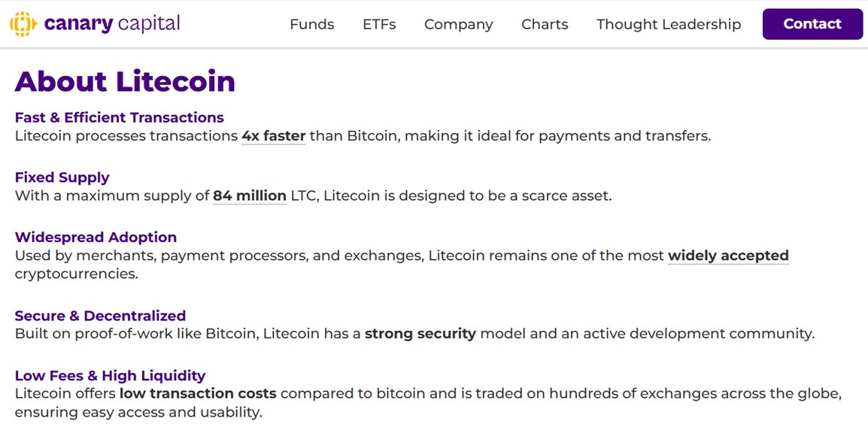Select the "Widespread Adoption" heading
The height and width of the screenshot is (433, 868).
click(x=96, y=237)
